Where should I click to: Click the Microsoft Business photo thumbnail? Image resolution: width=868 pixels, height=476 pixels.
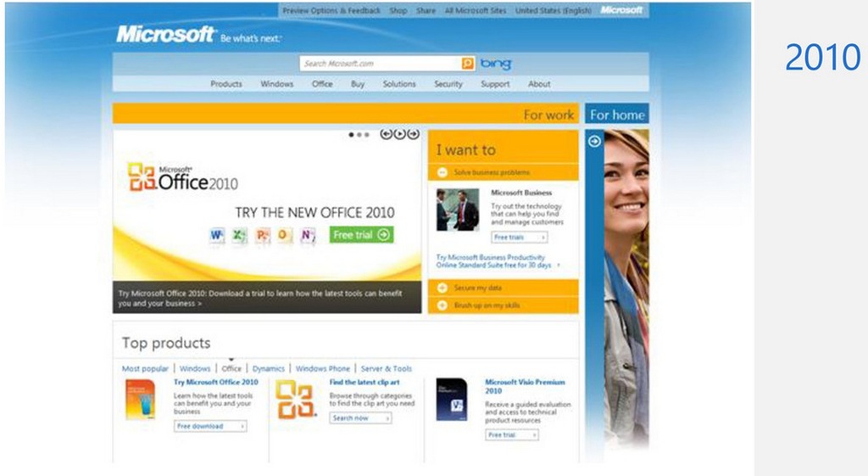pyautogui.click(x=458, y=210)
